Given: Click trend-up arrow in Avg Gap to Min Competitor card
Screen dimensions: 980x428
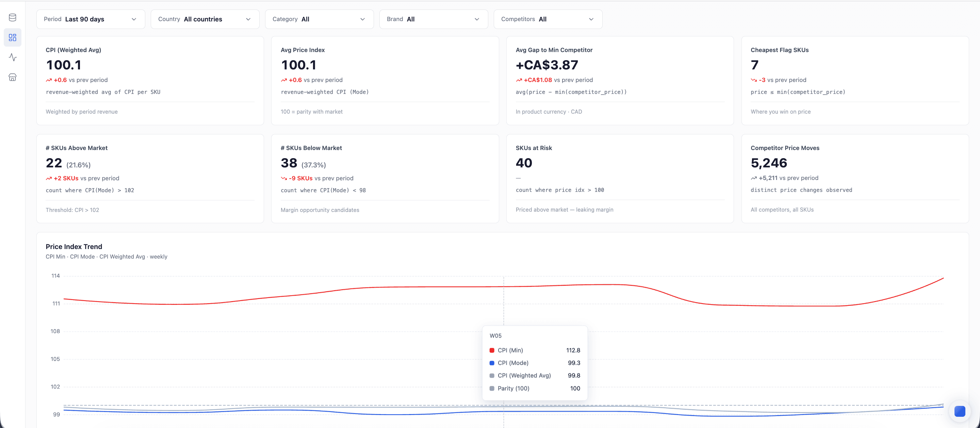Looking at the screenshot, I should (x=519, y=80).
